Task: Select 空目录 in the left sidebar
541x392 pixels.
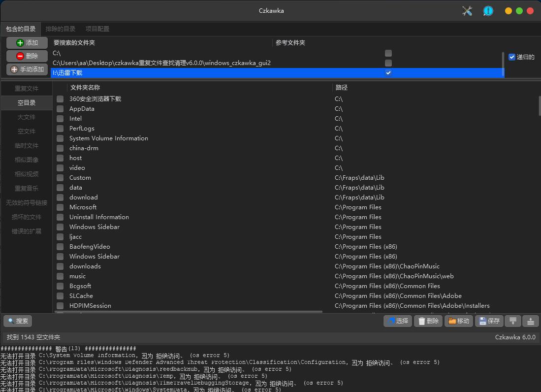Action: pyautogui.click(x=27, y=103)
